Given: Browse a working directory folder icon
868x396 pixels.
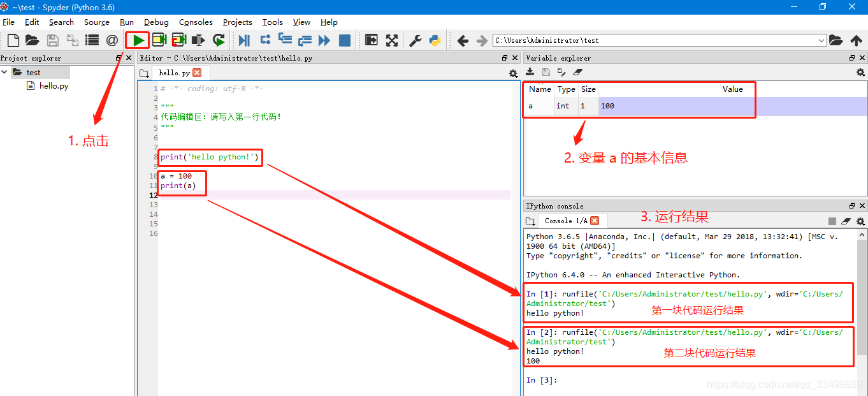Looking at the screenshot, I should [836, 40].
